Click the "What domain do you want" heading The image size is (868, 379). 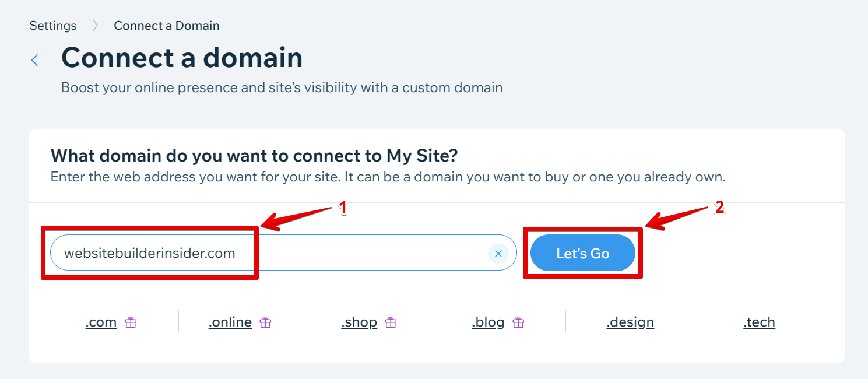255,156
